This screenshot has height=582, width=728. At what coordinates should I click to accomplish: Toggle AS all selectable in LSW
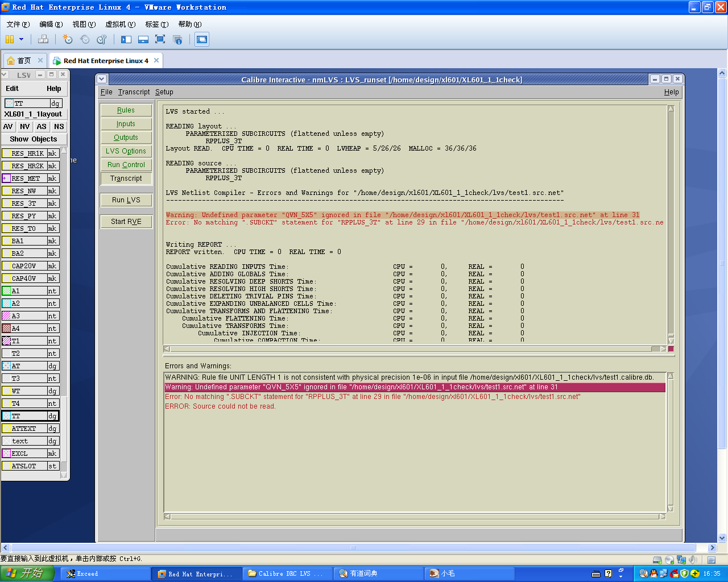pyautogui.click(x=42, y=127)
